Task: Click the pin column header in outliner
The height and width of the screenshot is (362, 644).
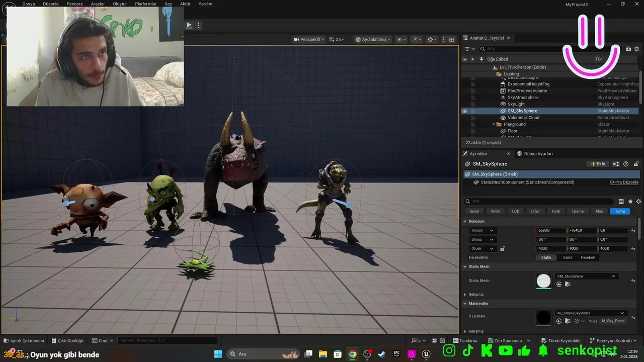Action: (481, 59)
